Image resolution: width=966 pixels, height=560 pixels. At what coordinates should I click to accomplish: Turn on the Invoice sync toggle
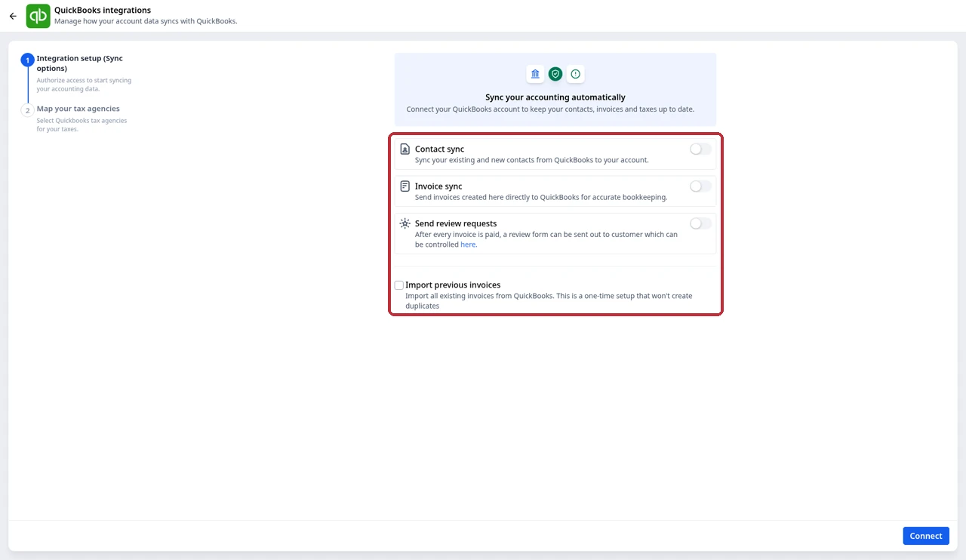click(700, 186)
